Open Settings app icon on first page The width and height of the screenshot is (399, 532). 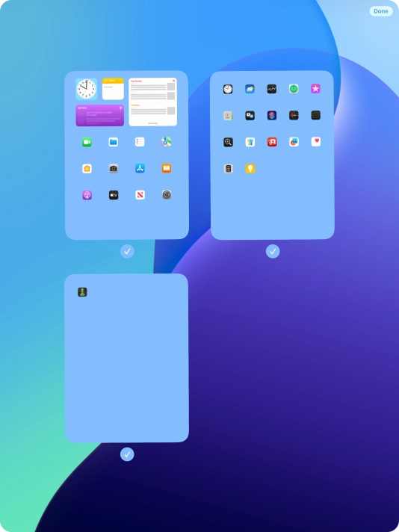pyautogui.click(x=167, y=195)
